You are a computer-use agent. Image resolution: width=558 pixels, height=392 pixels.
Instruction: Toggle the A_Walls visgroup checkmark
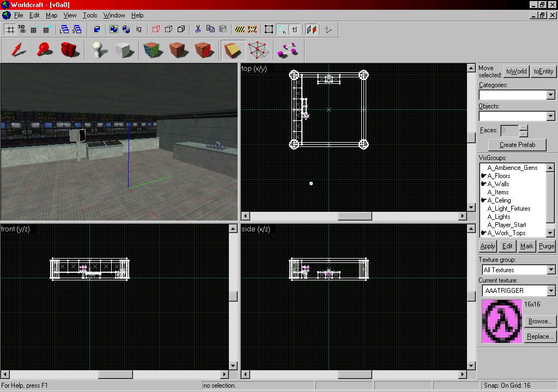pos(484,184)
